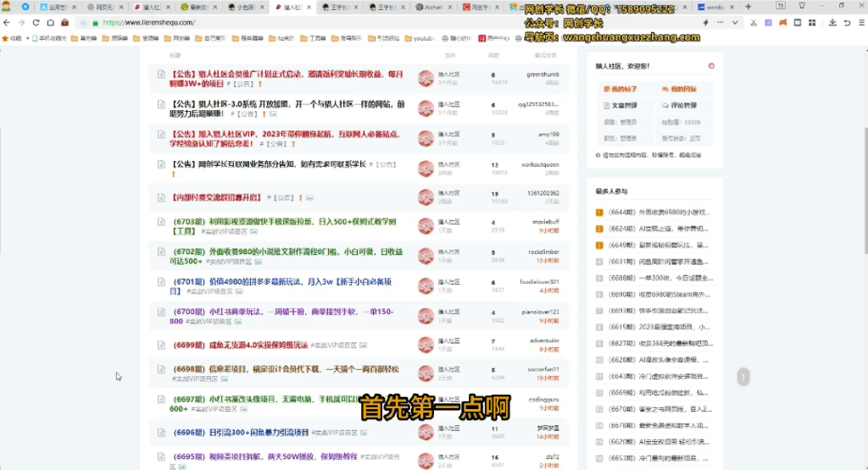Click the scroll-to-top arrow button
The width and height of the screenshot is (868, 470).
click(743, 377)
